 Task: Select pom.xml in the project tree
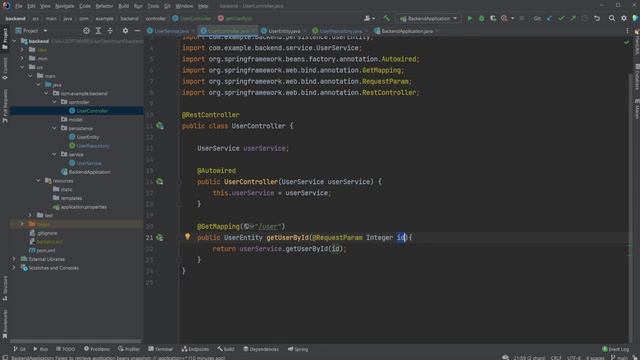(46, 250)
